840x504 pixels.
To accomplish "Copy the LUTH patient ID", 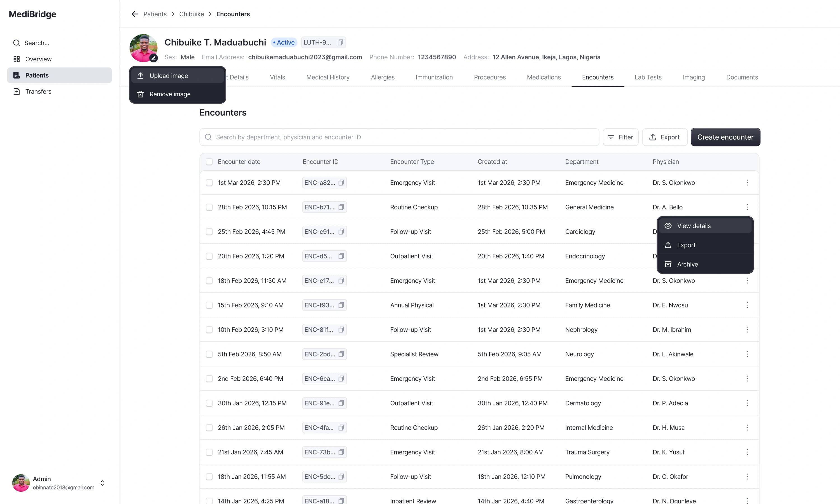I will pos(340,43).
